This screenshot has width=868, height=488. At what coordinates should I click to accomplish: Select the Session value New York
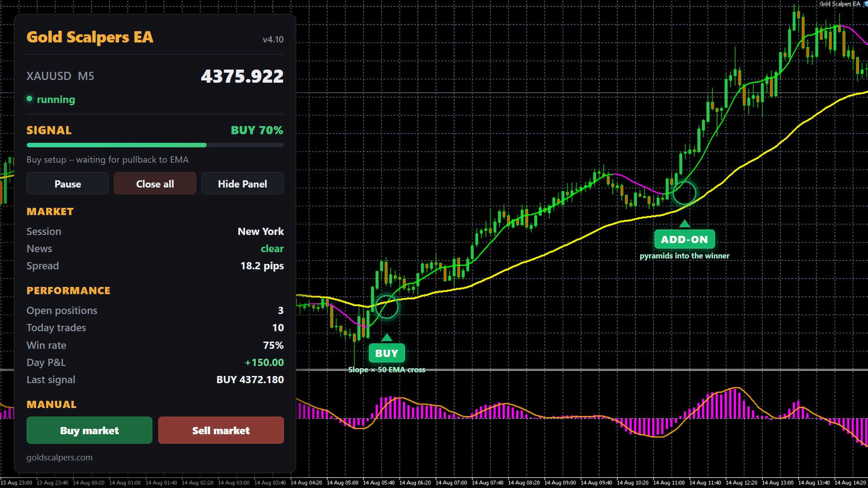(x=261, y=231)
